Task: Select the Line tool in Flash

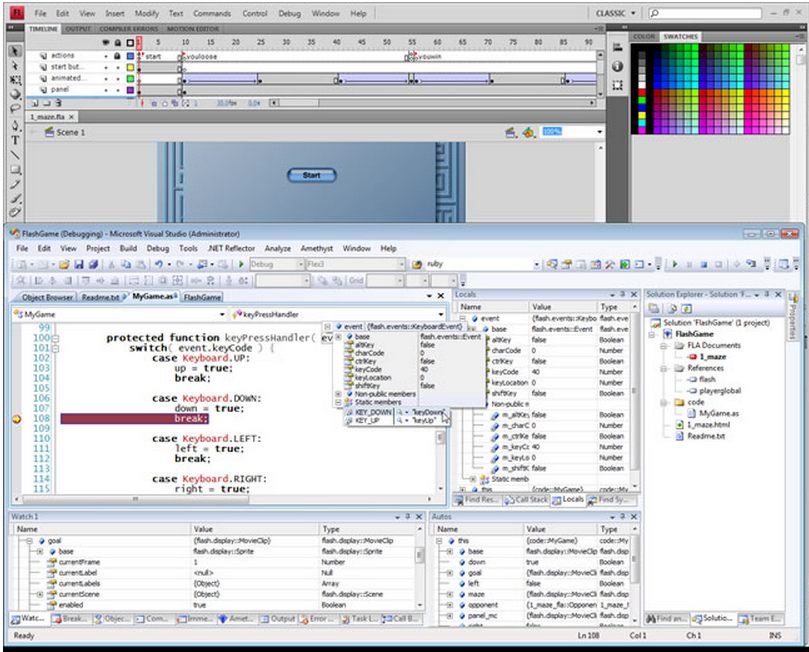Action: 15,155
